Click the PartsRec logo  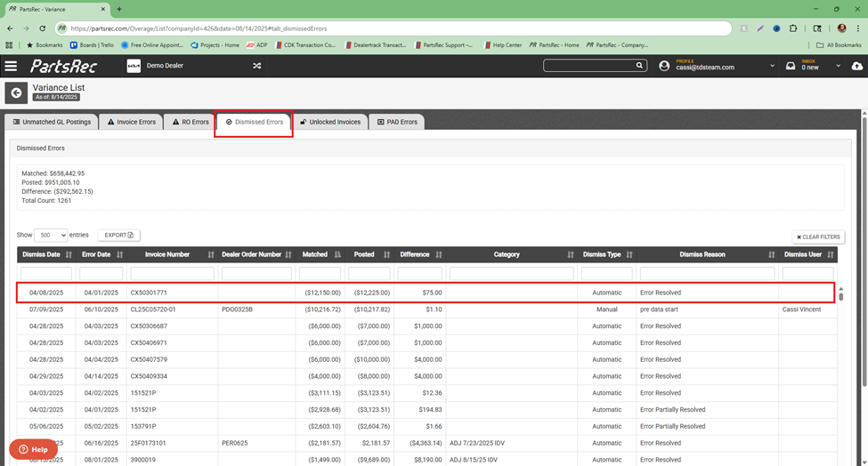pos(64,67)
